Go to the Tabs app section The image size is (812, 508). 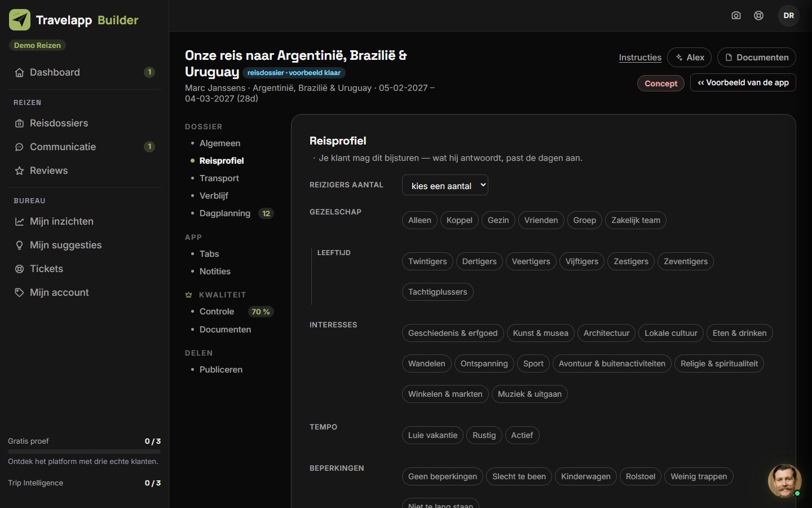tap(209, 254)
